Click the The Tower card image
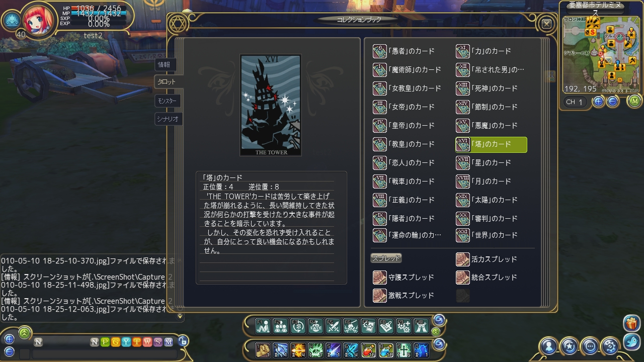This screenshot has height=362, width=644. [x=271, y=105]
